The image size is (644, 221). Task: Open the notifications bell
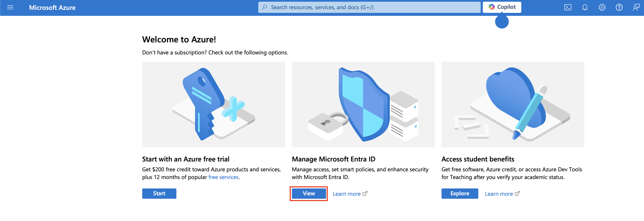pyautogui.click(x=585, y=7)
